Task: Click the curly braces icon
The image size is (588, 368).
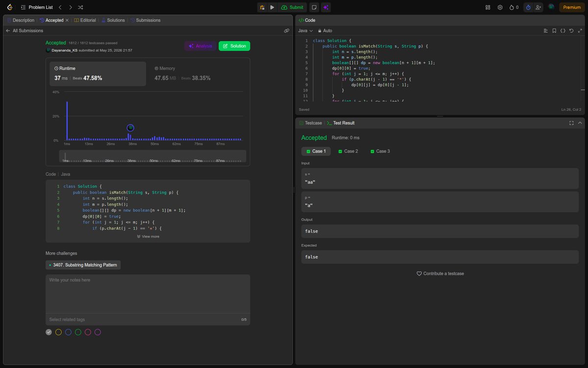Action: point(563,30)
